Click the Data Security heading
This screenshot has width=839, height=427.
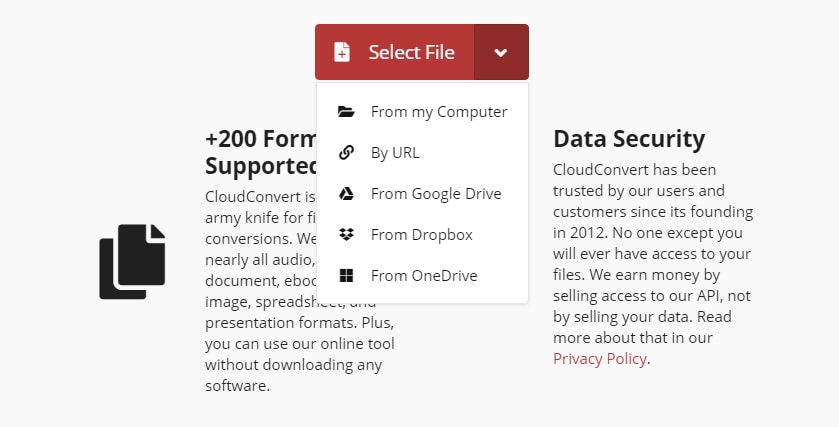(x=629, y=139)
